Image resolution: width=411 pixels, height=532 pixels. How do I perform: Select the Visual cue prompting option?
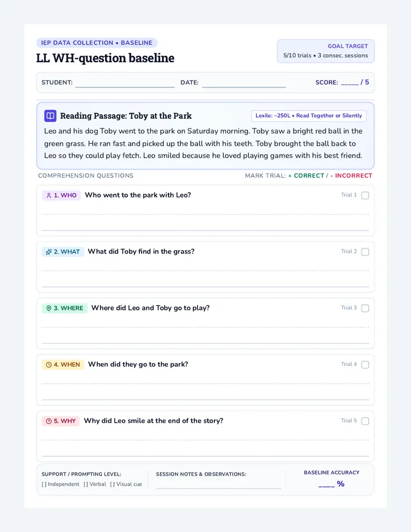point(126,484)
